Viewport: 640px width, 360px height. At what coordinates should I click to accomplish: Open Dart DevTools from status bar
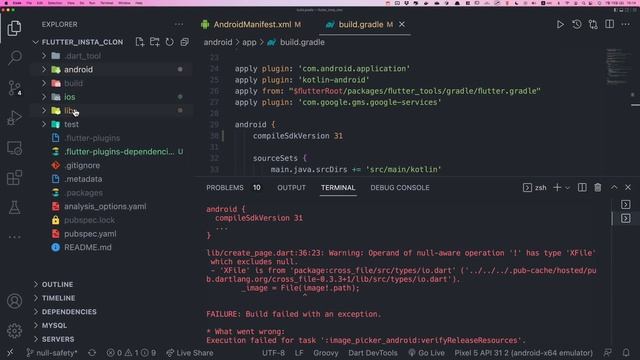[x=373, y=353]
